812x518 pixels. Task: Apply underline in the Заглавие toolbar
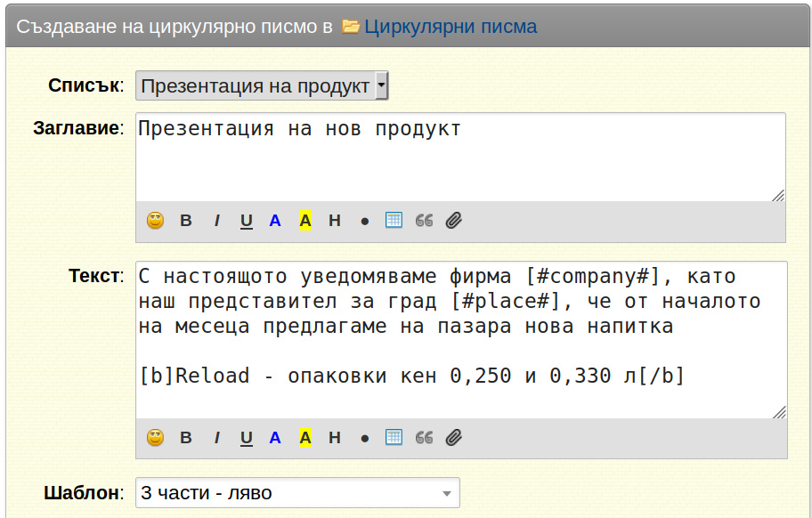tap(247, 221)
